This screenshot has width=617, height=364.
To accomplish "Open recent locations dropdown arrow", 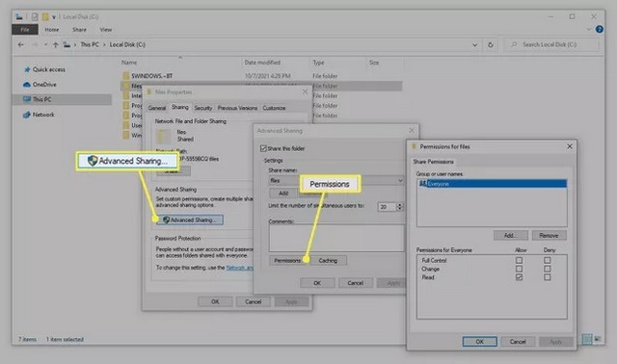I will 45,45.
